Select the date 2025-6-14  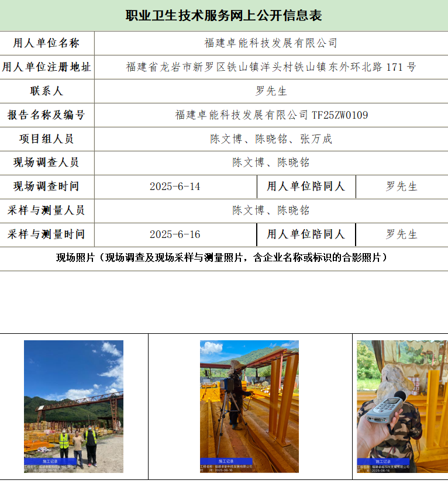click(175, 186)
